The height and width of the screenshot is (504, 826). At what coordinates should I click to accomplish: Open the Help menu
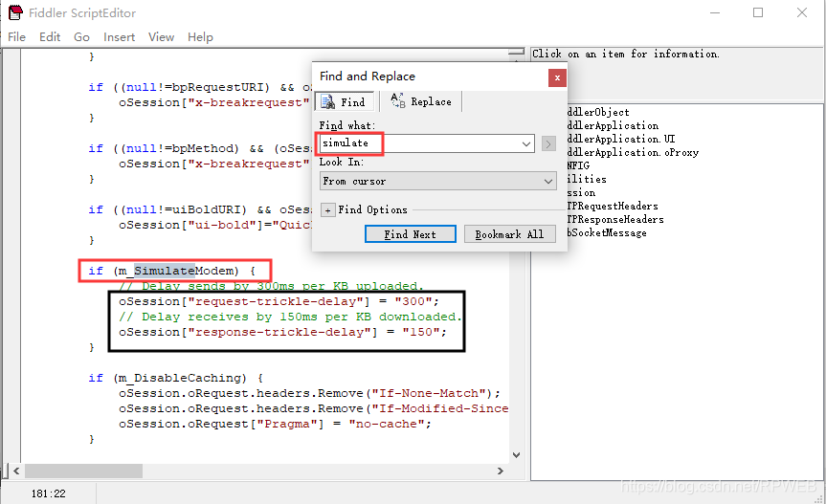[x=200, y=37]
